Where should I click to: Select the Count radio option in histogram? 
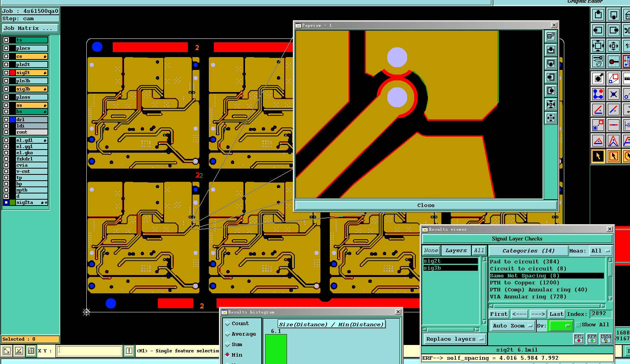(x=227, y=324)
